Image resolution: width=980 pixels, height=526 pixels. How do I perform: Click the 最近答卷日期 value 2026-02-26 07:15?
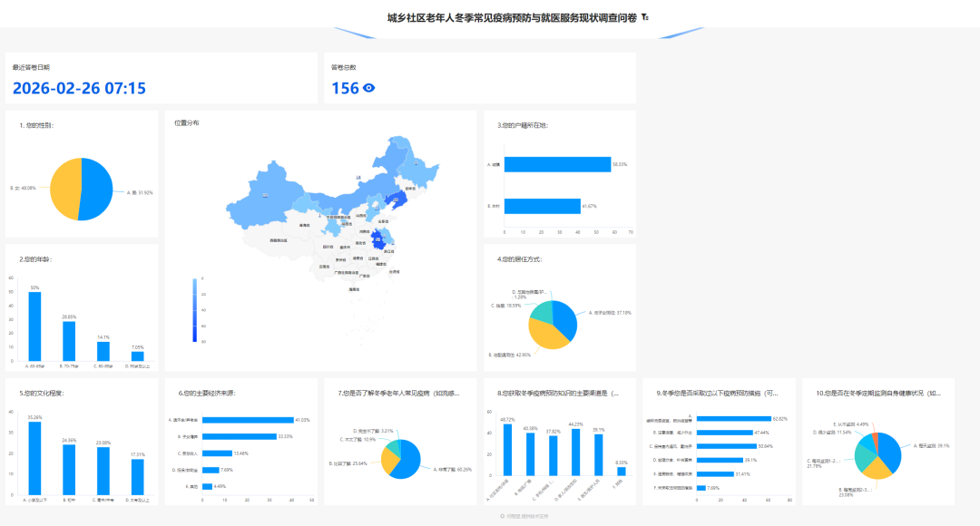click(79, 88)
